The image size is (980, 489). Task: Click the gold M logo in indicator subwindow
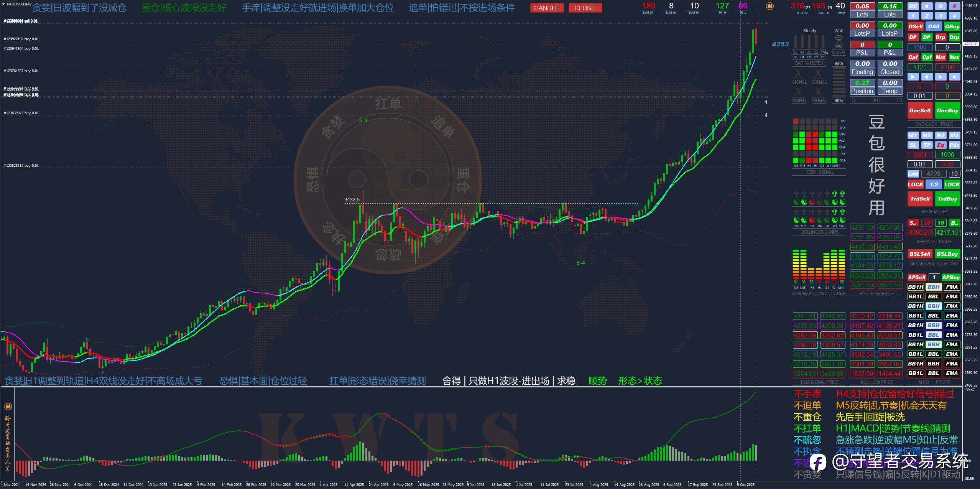(x=8, y=407)
